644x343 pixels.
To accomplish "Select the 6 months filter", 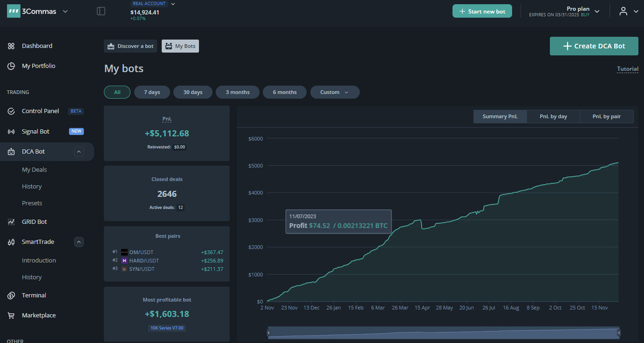I will (285, 92).
